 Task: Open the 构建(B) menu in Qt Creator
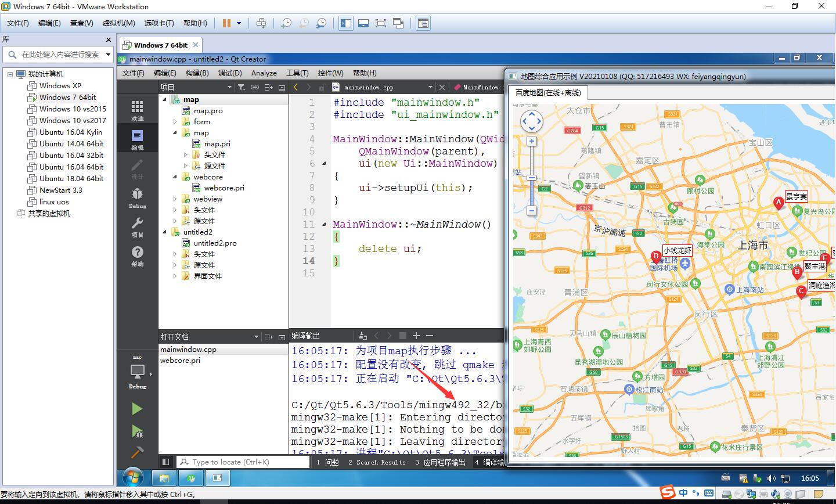tap(197, 73)
